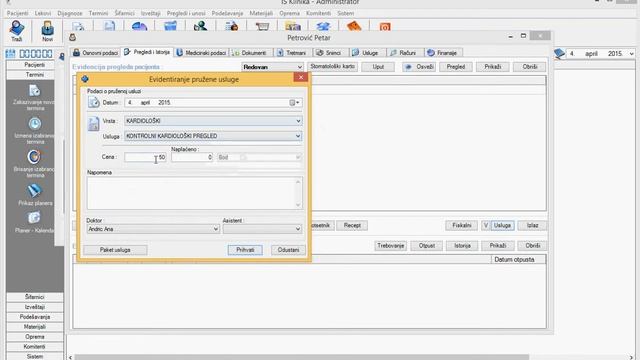Expand the Usluga KONTROLNI KARDIOLOŠKI PREGLED dropdown
Screen dimensions: 640x360
point(298,136)
